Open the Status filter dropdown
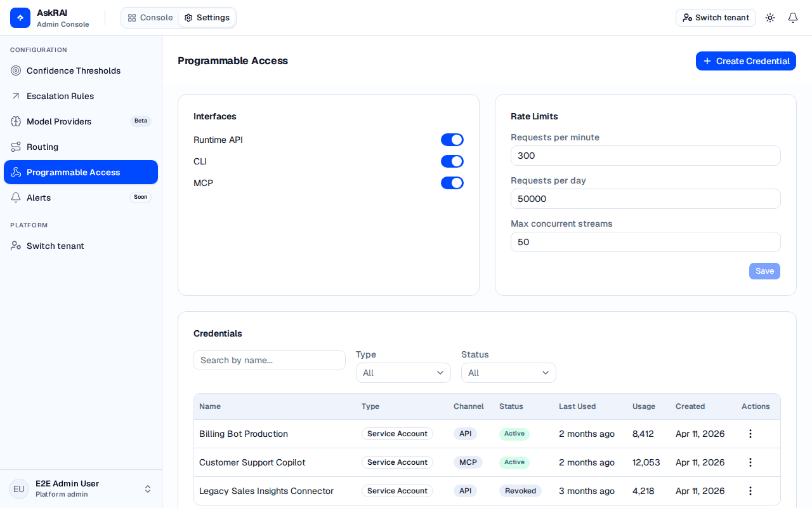Viewport: 812px width, 508px height. tap(509, 373)
